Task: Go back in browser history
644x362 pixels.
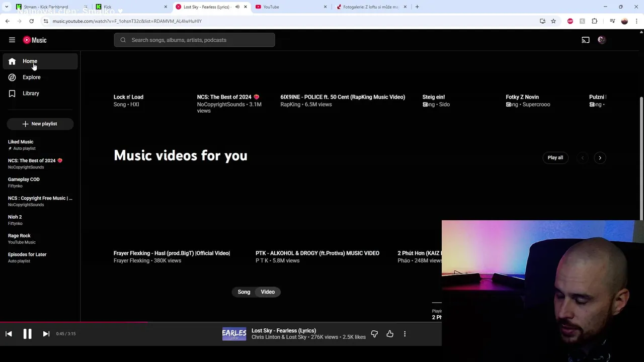Action: tap(8, 21)
